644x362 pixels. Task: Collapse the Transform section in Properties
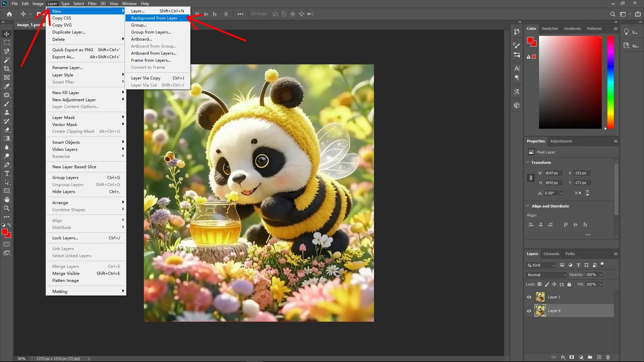528,163
